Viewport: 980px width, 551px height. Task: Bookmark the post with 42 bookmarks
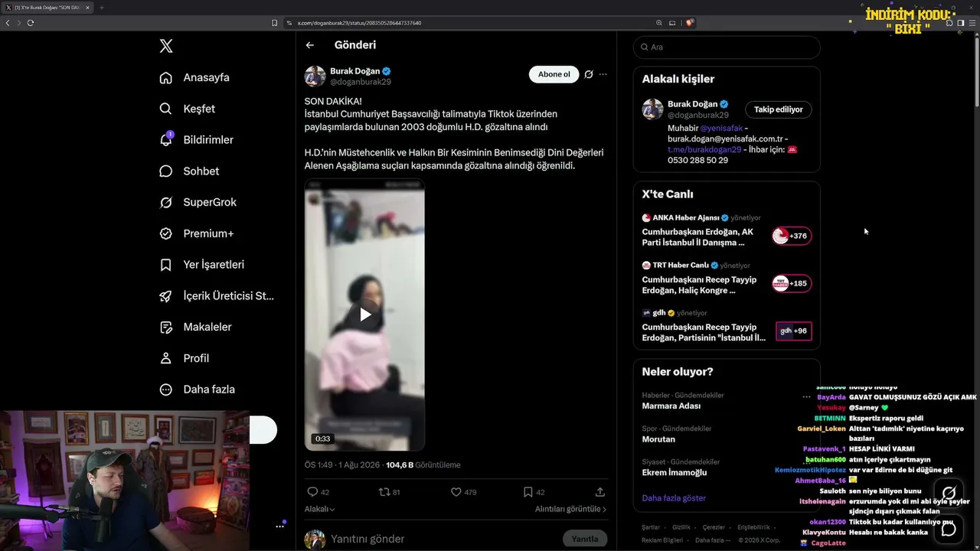528,492
